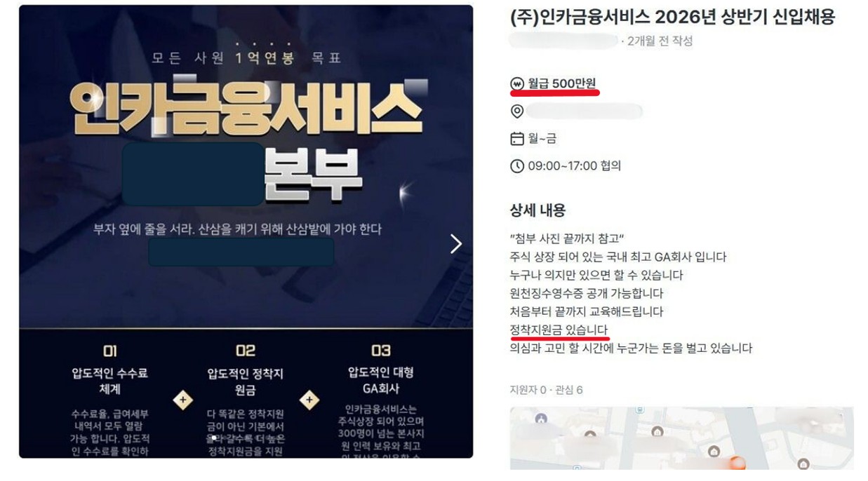Image resolution: width=868 pixels, height=481 pixels.
Task: Click the plus diamond between sections 02 and 03
Action: pyautogui.click(x=309, y=400)
